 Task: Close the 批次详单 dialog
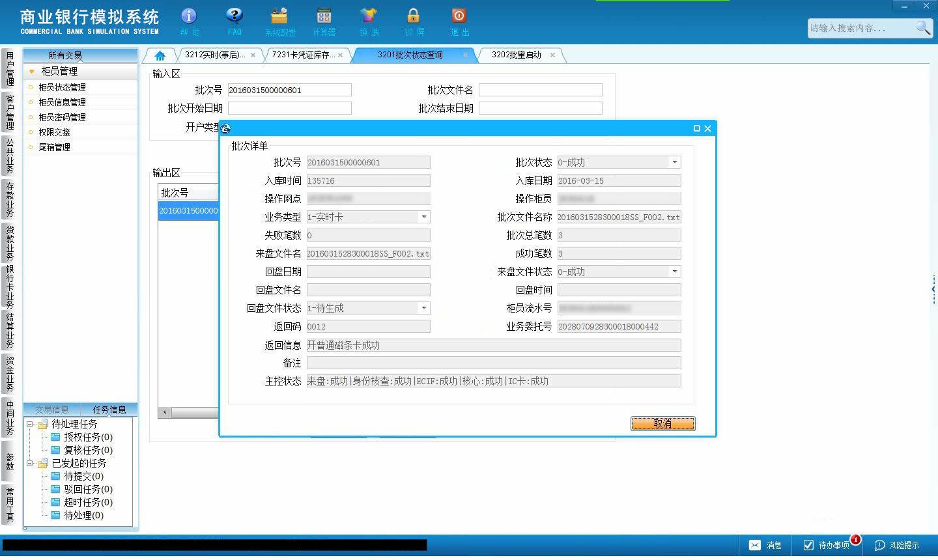coord(708,128)
